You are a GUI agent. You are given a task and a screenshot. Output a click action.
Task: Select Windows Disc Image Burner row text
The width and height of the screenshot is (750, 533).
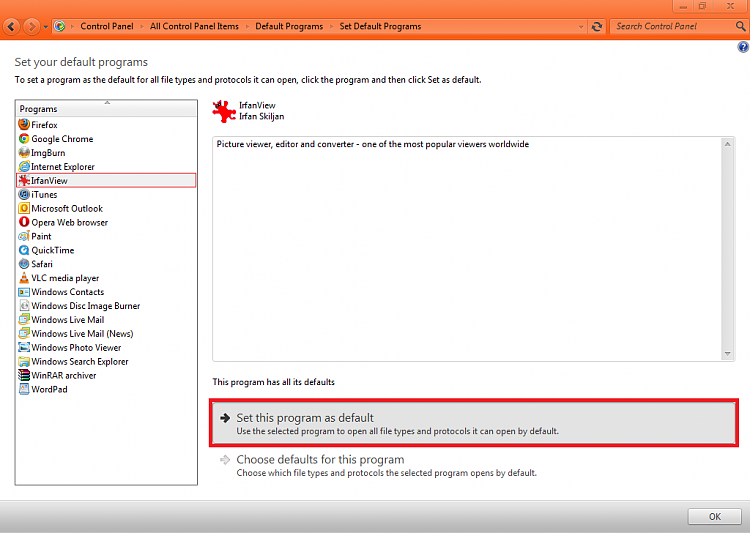click(86, 306)
